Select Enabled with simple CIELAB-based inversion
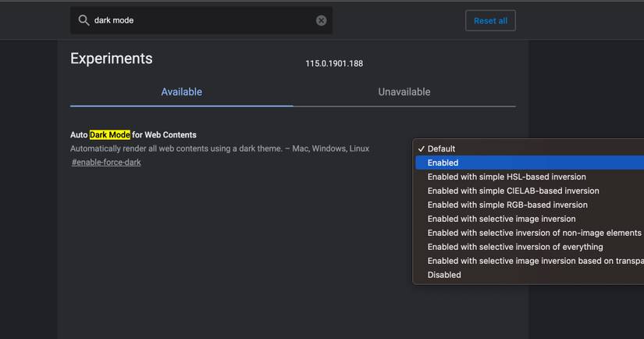Image resolution: width=644 pixels, height=339 pixels. click(513, 191)
